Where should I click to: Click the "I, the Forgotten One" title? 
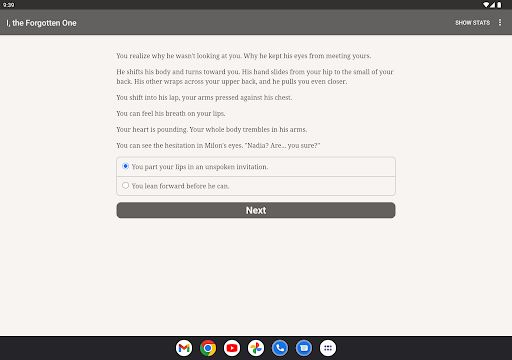(41, 23)
